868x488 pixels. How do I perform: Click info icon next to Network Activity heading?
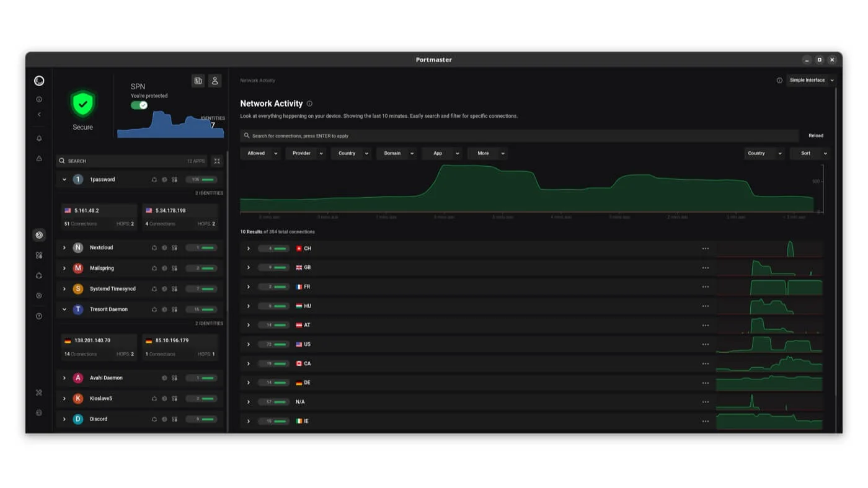[309, 104]
